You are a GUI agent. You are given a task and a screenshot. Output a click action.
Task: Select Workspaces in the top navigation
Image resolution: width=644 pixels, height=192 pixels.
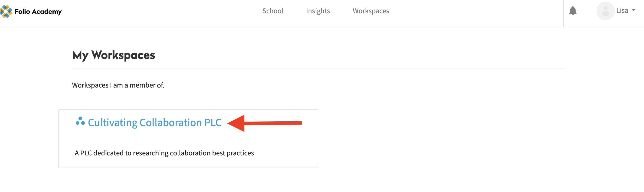(x=371, y=11)
